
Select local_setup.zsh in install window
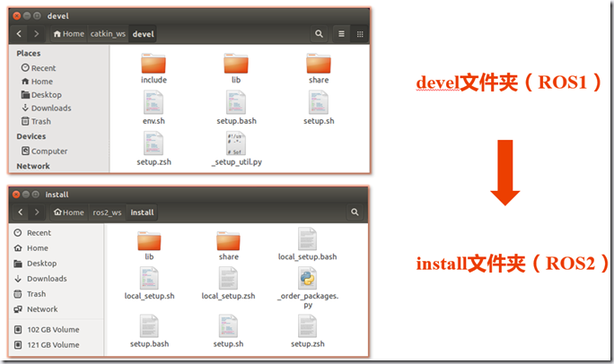(228, 283)
